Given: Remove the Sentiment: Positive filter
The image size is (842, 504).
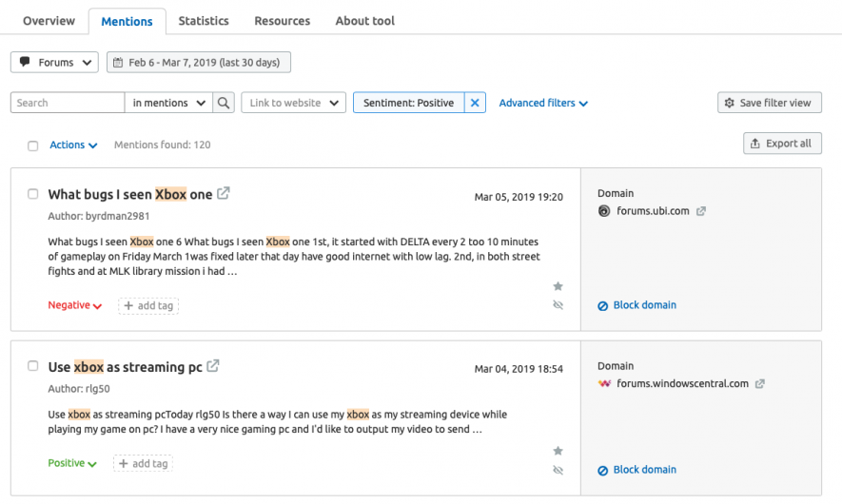Looking at the screenshot, I should [x=476, y=103].
